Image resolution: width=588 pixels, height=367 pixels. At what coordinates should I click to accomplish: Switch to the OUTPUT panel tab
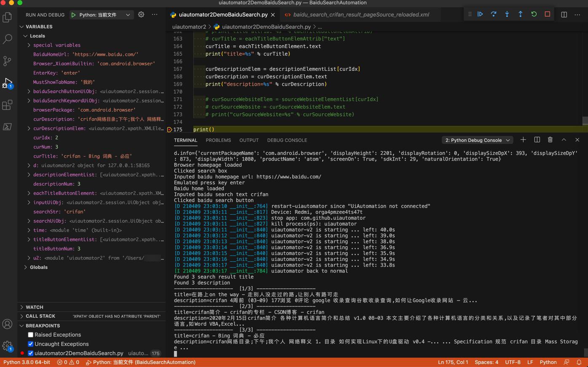249,140
